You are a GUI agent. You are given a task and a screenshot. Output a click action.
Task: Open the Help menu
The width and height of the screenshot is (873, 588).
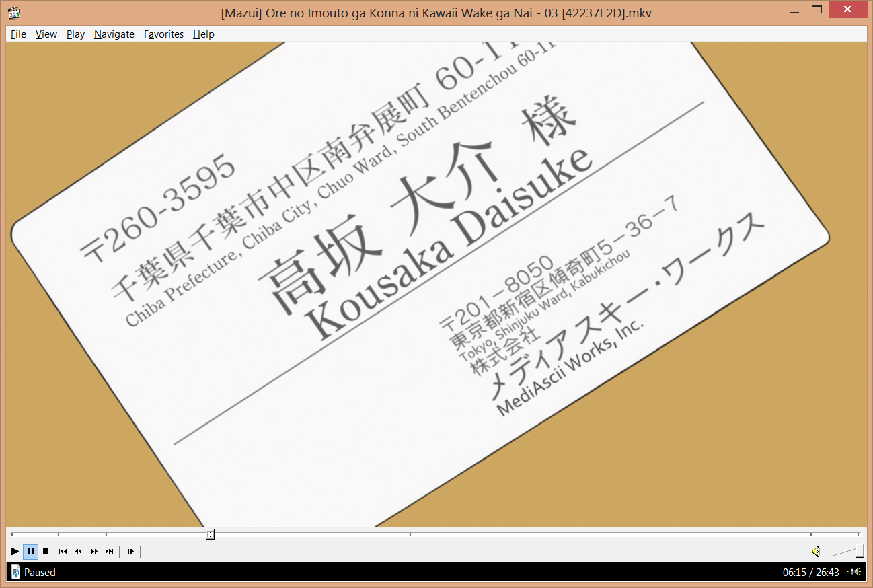[x=204, y=34]
